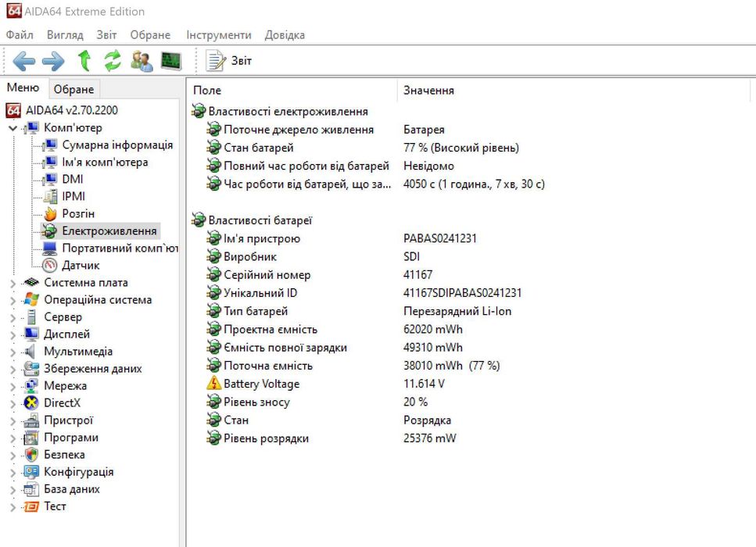Go up one level with green arrow

pyautogui.click(x=85, y=61)
